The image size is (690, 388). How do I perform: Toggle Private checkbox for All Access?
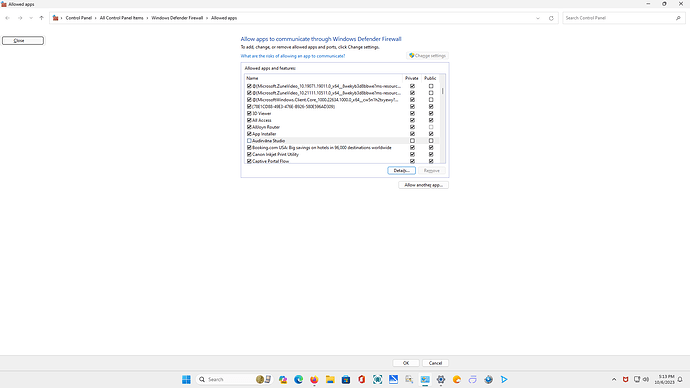(412, 120)
